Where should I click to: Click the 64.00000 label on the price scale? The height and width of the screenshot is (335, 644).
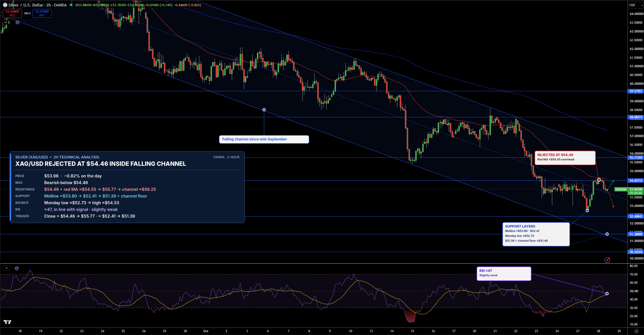(x=636, y=14)
